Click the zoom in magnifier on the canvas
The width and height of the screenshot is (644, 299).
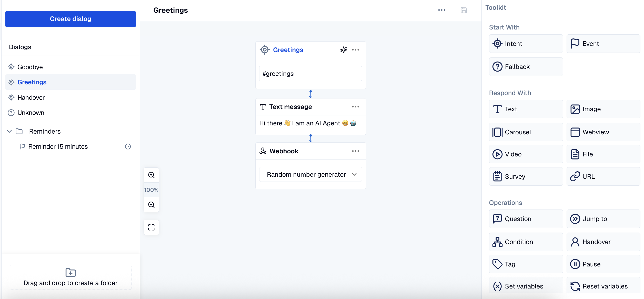pos(152,175)
